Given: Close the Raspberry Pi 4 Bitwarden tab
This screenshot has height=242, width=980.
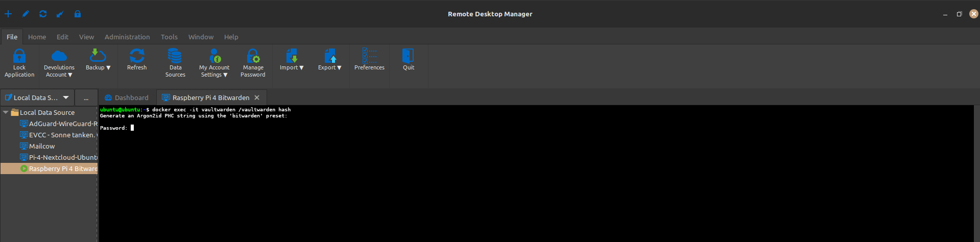Looking at the screenshot, I should click(257, 98).
